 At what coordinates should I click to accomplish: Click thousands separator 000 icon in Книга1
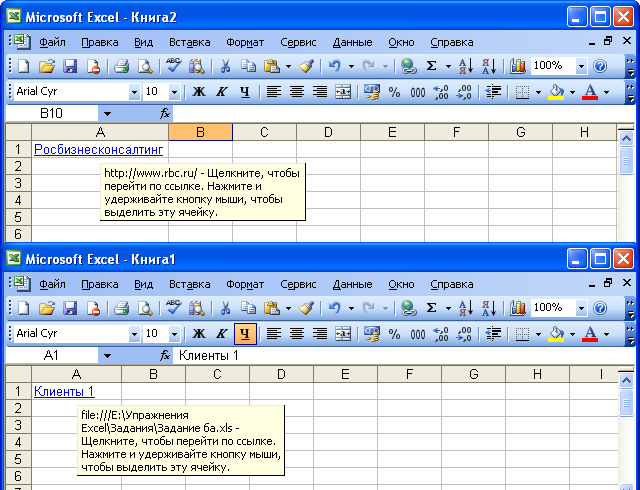click(x=418, y=334)
